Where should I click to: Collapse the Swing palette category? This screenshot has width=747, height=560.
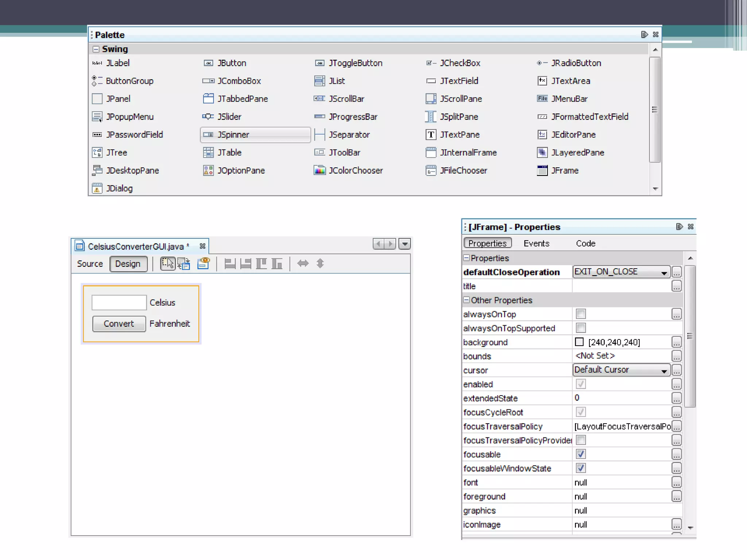96,49
